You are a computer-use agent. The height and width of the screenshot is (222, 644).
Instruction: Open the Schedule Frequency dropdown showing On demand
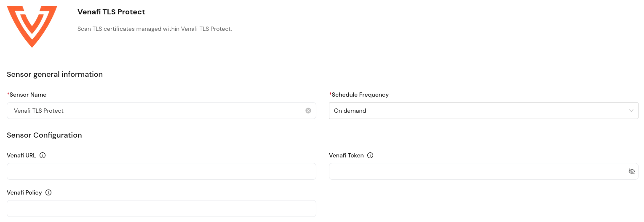click(x=484, y=111)
